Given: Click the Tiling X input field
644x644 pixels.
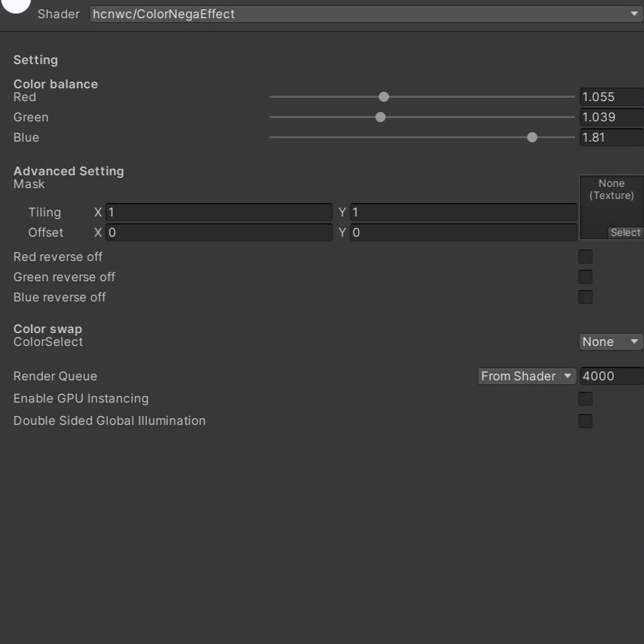Looking at the screenshot, I should coord(219,212).
